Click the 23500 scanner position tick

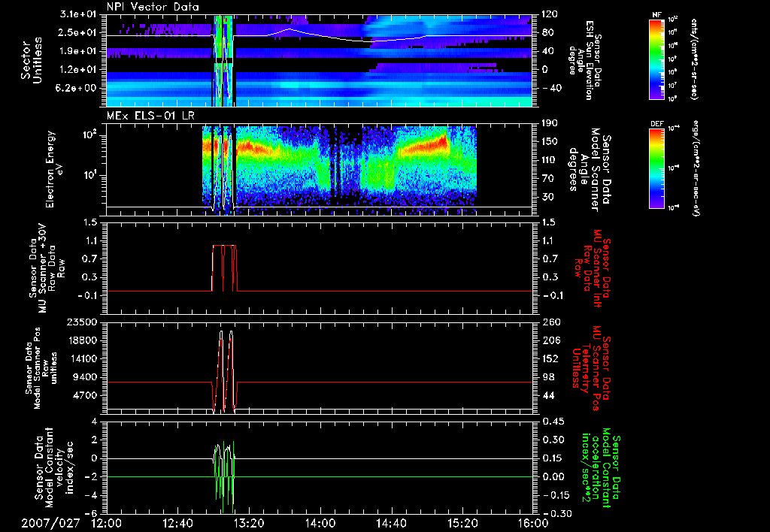tap(83, 322)
